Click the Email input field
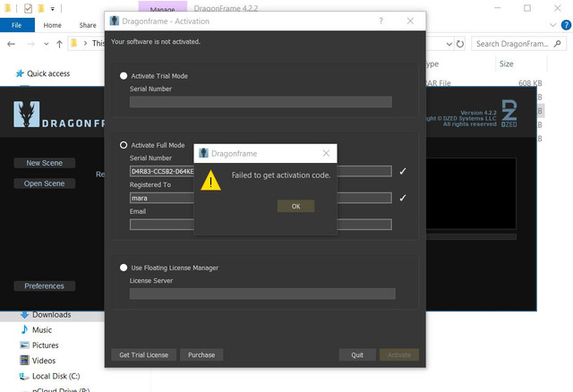Screen dimensions: 573x392 click(261, 225)
